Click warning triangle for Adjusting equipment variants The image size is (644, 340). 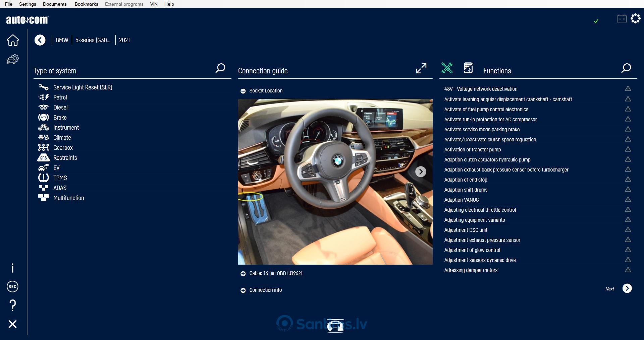628,219
